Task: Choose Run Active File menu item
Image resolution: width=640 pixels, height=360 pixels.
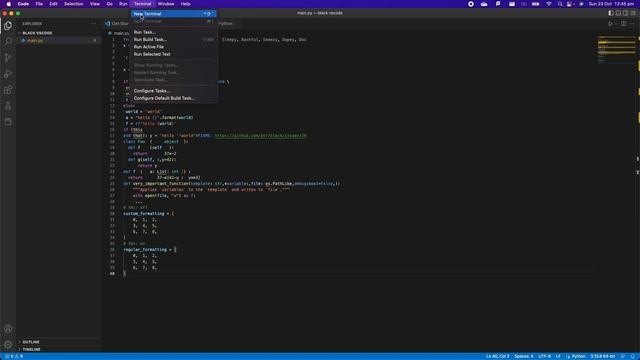Action: [173, 47]
